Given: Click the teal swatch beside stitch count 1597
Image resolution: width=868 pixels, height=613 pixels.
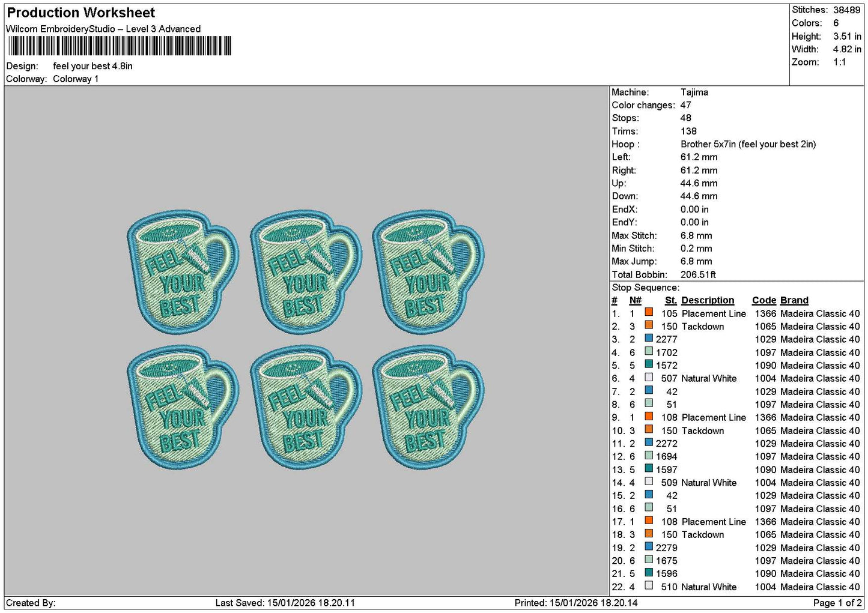Looking at the screenshot, I should [x=649, y=468].
